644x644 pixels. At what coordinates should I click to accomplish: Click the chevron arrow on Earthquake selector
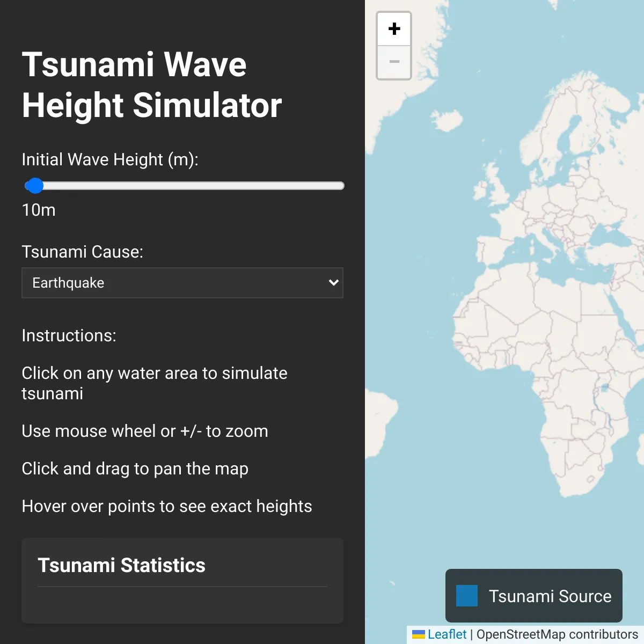[x=333, y=283]
